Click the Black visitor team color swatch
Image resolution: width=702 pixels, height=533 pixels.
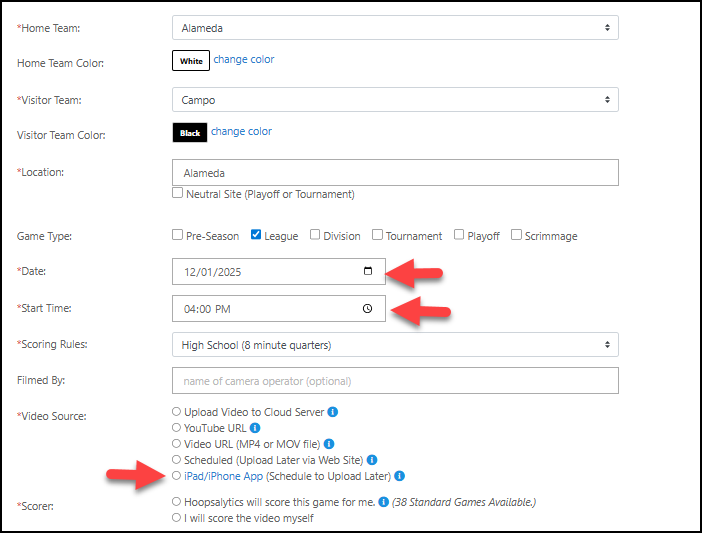(190, 133)
